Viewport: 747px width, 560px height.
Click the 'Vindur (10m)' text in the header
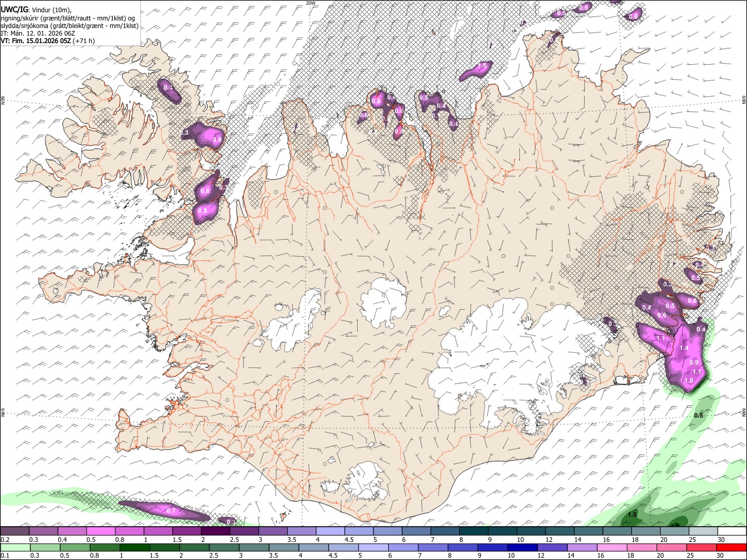point(51,10)
